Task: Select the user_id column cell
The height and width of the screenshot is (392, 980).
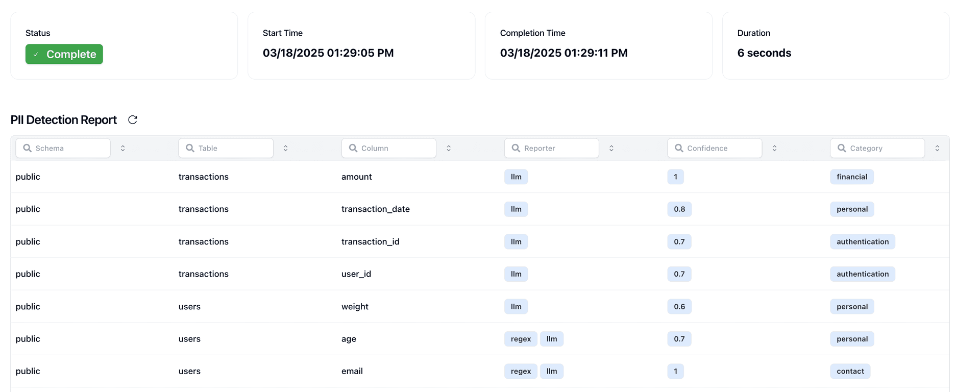Action: [x=356, y=274]
